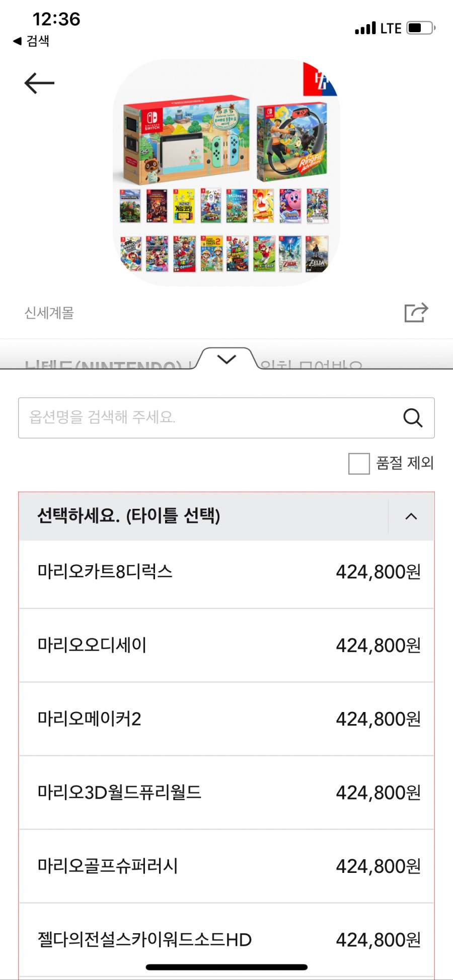Image resolution: width=453 pixels, height=980 pixels.
Task: Choose the 마리오메이커2 option
Action: coord(226,719)
